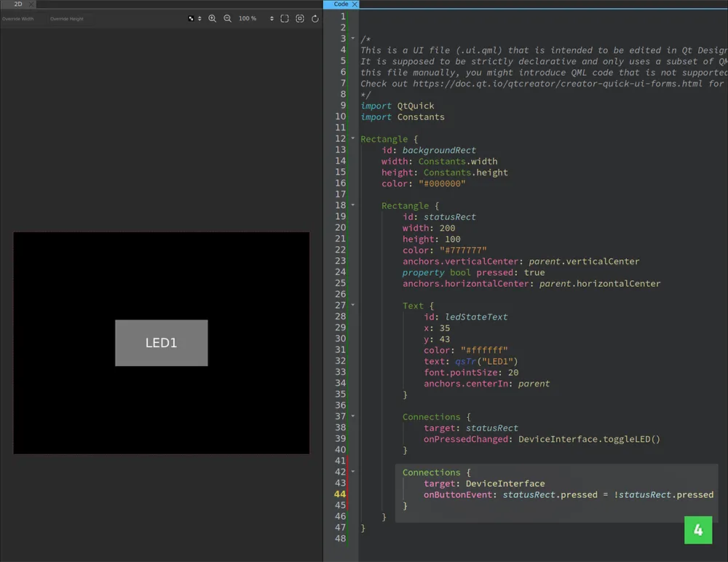Close the Code editor tab

coord(355,4)
